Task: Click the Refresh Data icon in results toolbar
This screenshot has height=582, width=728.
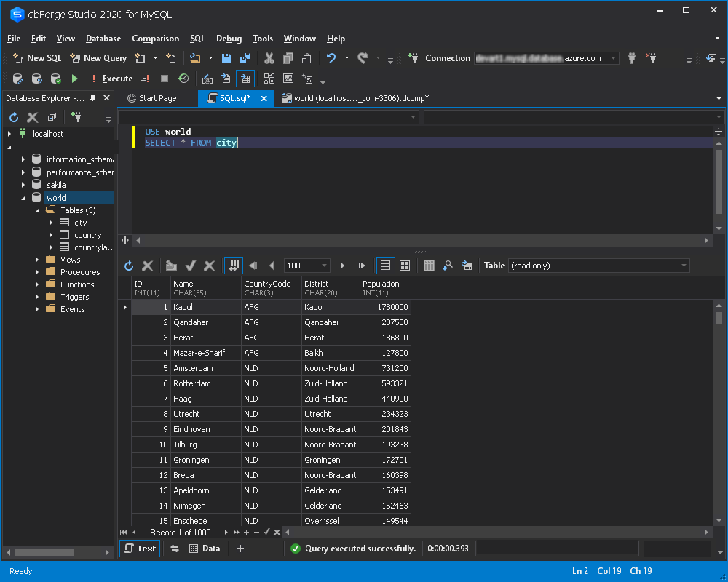Action: (129, 266)
